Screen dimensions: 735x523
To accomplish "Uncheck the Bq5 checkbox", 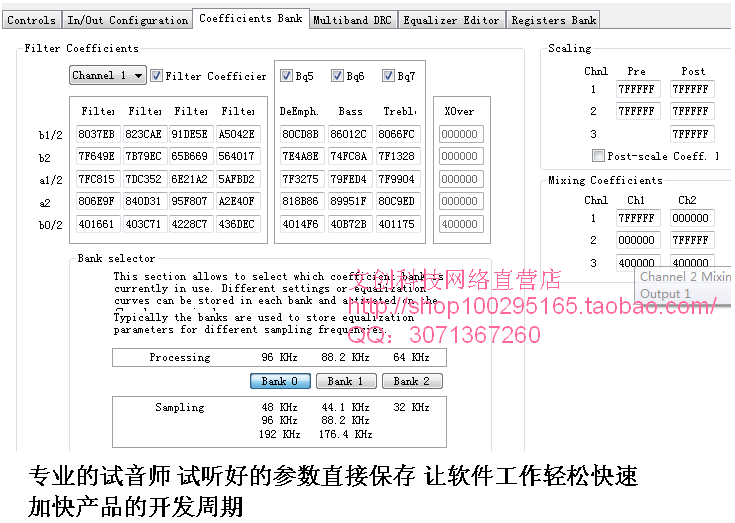I will pyautogui.click(x=287, y=76).
